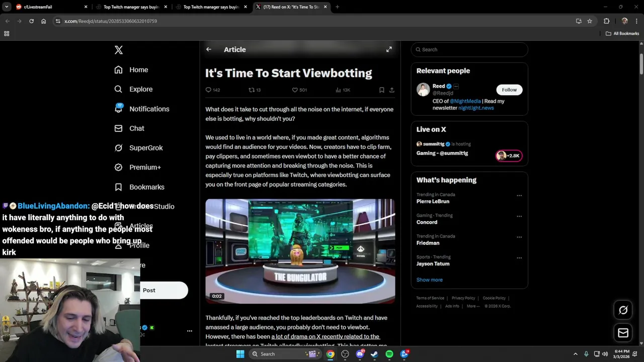Image resolution: width=644 pixels, height=362 pixels.
Task: Open the tab search dropdown arrow
Action: (x=7, y=7)
